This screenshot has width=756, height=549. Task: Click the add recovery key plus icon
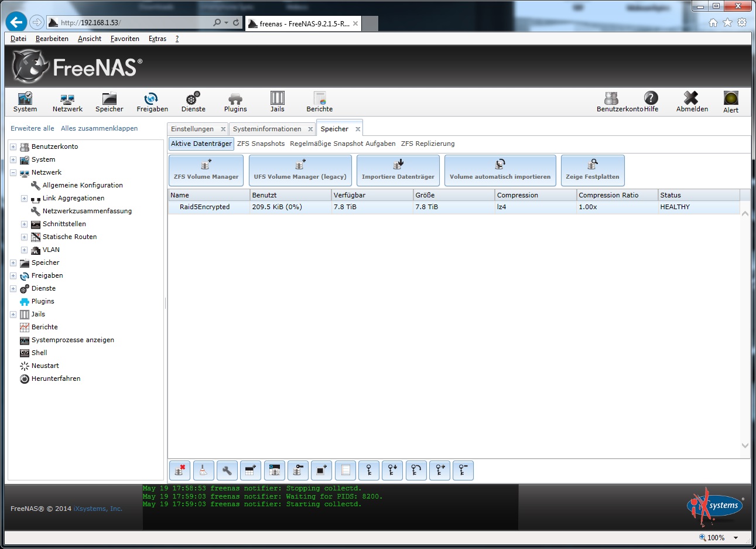coord(440,470)
